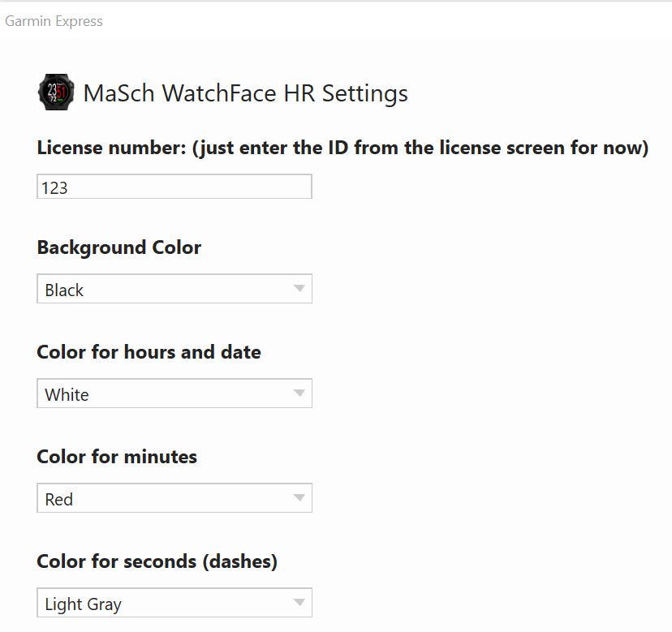Click the arrow beside the Red selection
672x632 pixels.
coord(299,497)
